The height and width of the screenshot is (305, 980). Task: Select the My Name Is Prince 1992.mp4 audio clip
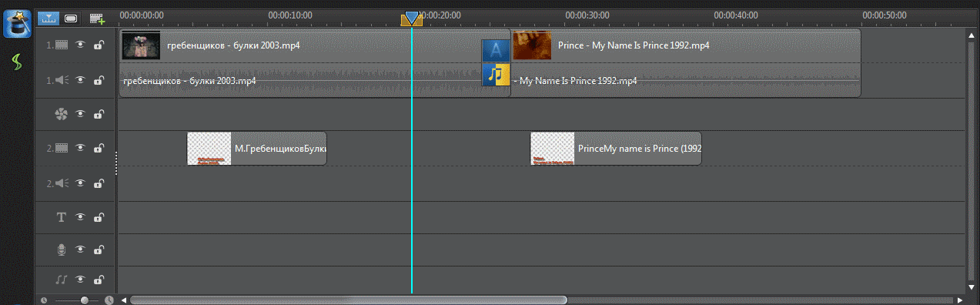click(686, 80)
